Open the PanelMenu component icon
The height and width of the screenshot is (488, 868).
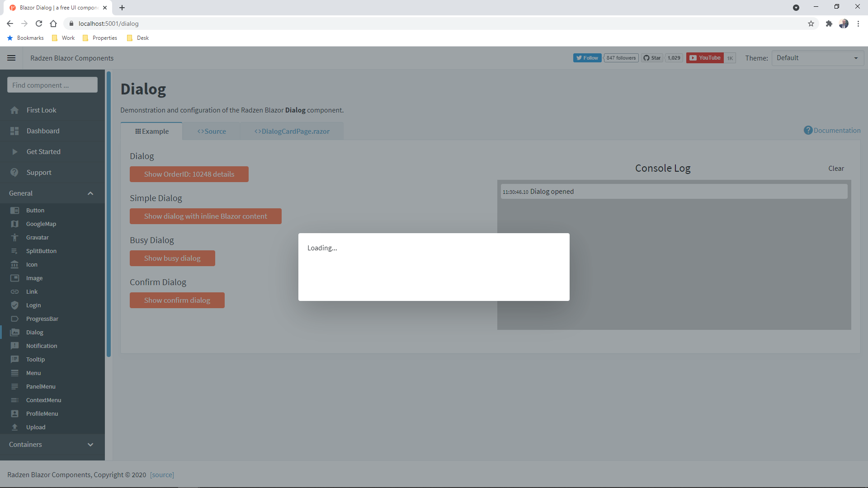[x=15, y=386]
